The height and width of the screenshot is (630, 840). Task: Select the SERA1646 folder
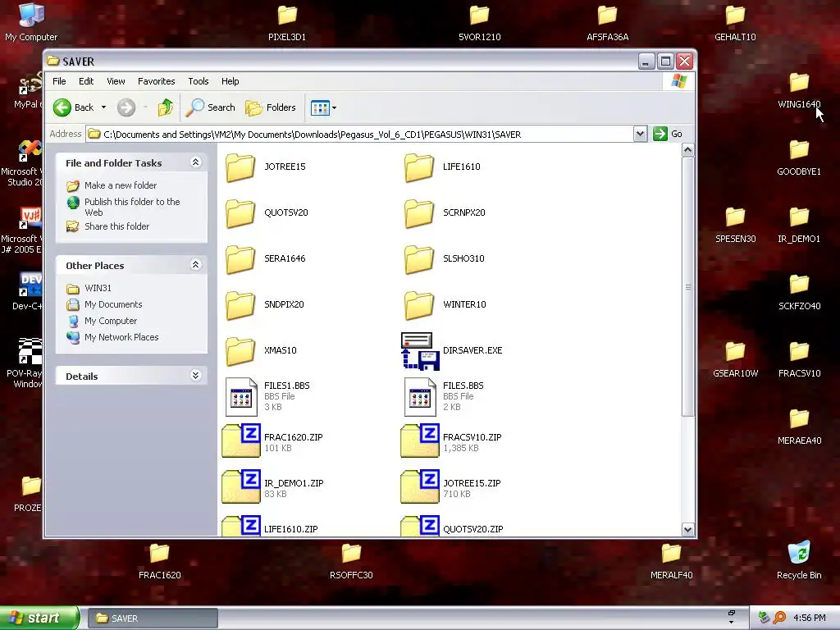point(266,258)
